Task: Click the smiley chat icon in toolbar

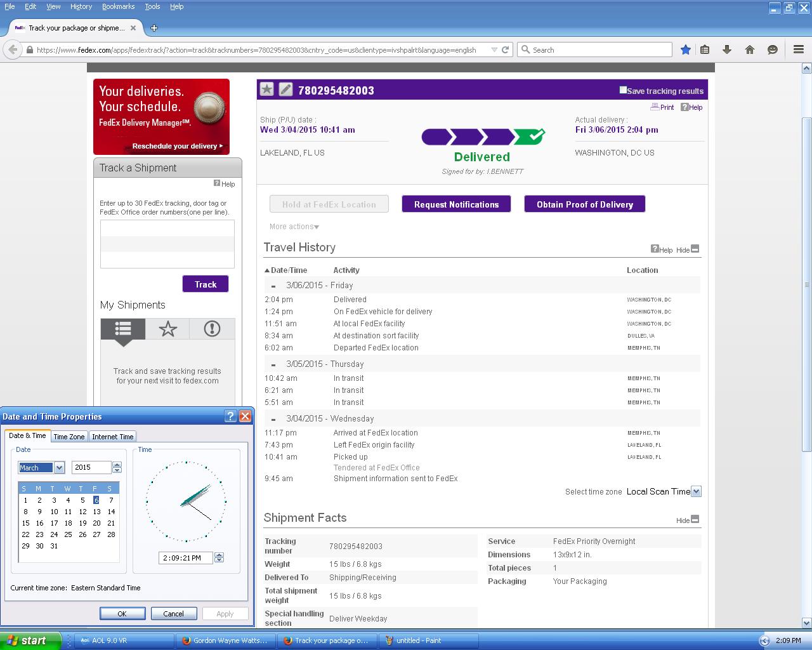Action: pos(773,50)
